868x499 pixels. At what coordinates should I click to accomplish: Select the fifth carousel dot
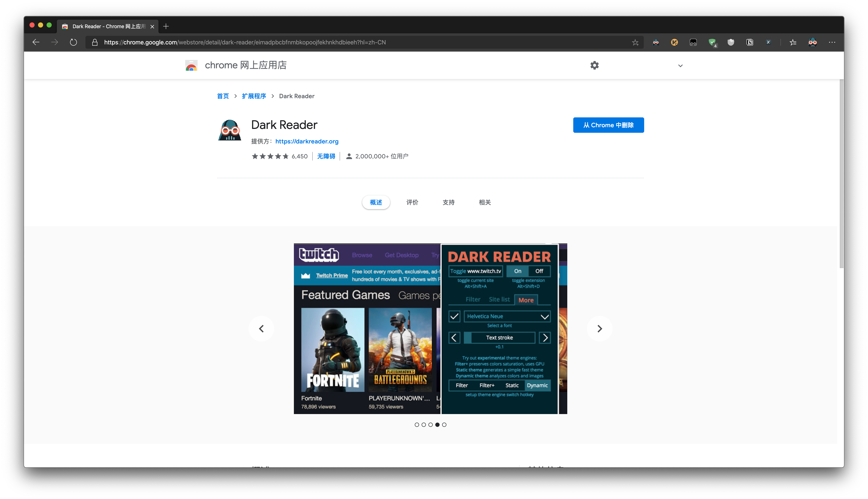(x=444, y=425)
